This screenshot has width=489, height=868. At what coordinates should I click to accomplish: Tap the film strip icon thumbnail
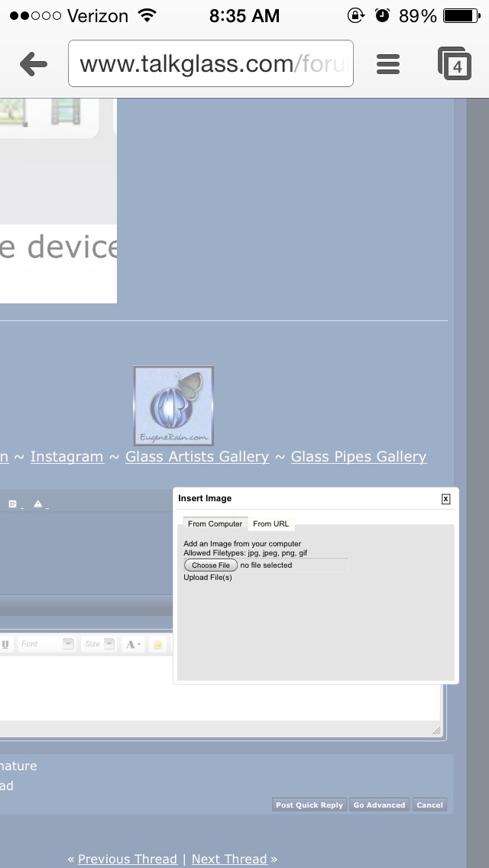(66, 112)
